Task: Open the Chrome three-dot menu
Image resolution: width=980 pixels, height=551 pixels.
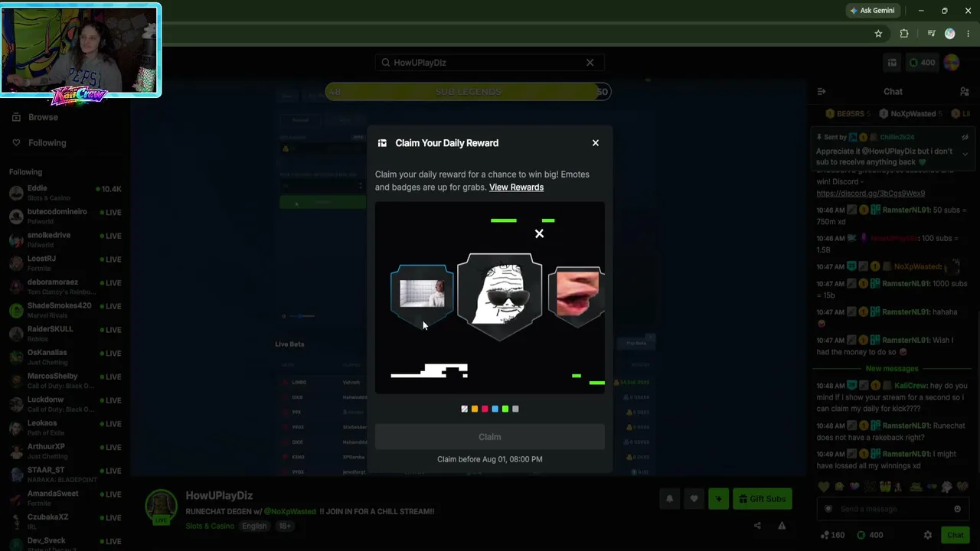Action: (969, 34)
